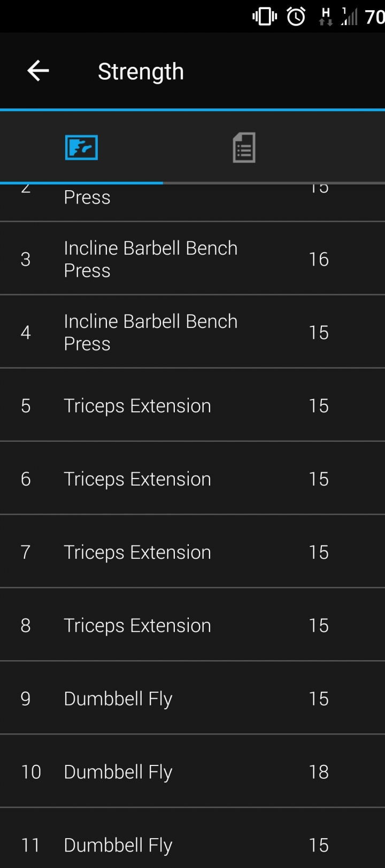Open set 11 Dumbbell Fly row
The height and width of the screenshot is (868, 385).
(192, 838)
